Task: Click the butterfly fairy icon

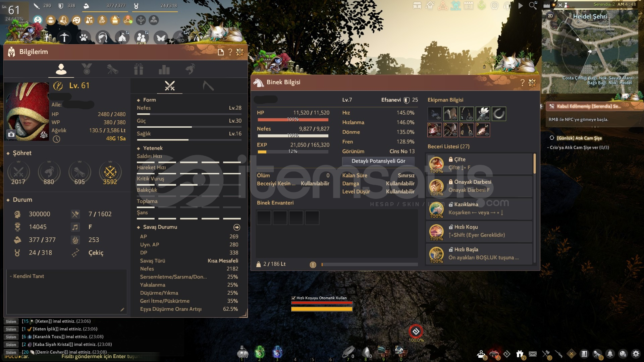Action: [x=161, y=37]
